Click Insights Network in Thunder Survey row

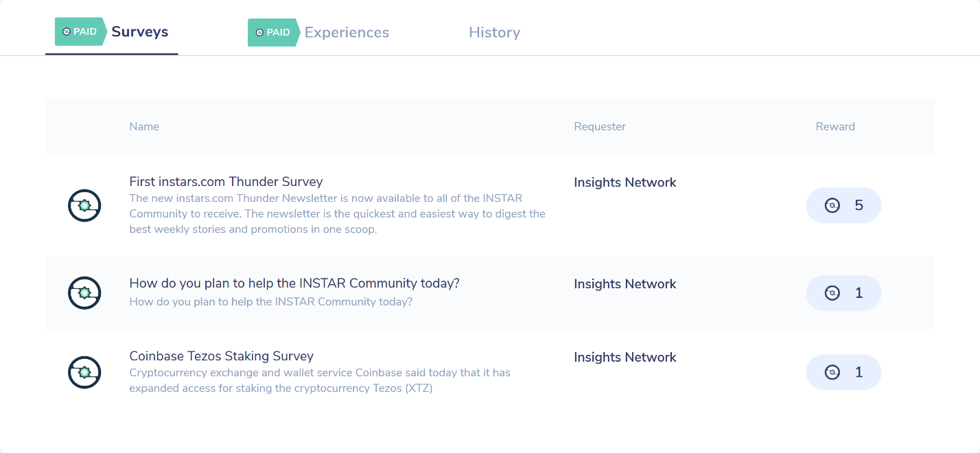tap(625, 183)
